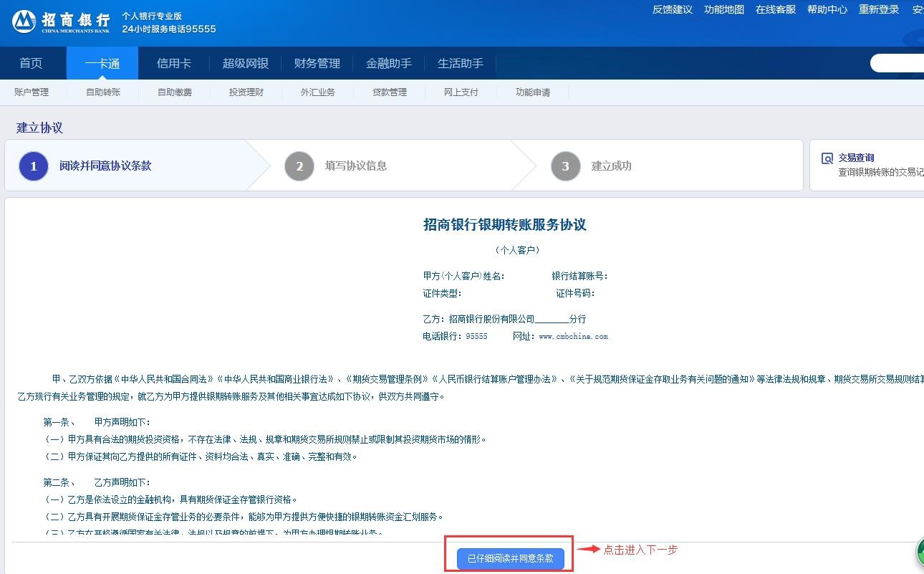
Task: Open the 金融助手 tab
Action: (x=389, y=63)
